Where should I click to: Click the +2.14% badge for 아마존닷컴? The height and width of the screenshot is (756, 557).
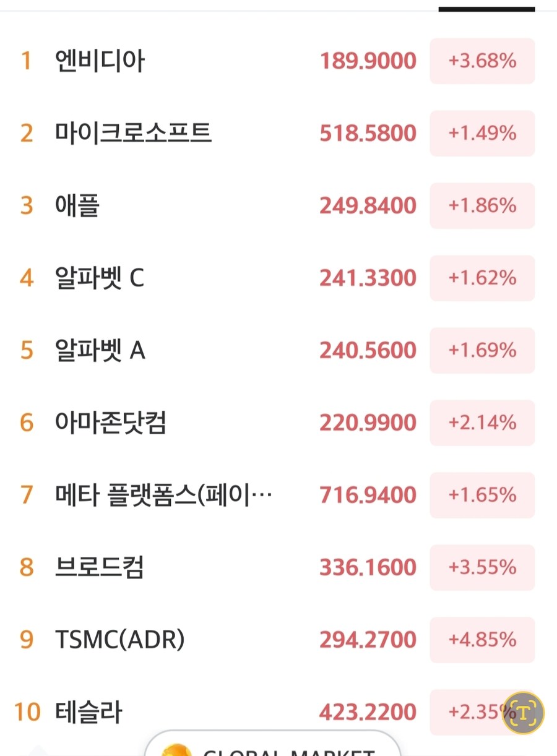(x=482, y=423)
